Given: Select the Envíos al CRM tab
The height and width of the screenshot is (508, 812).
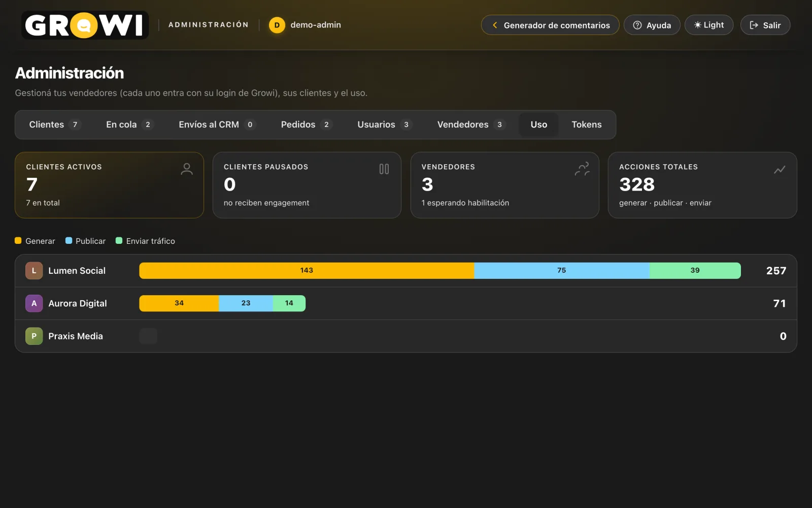Looking at the screenshot, I should [x=217, y=124].
